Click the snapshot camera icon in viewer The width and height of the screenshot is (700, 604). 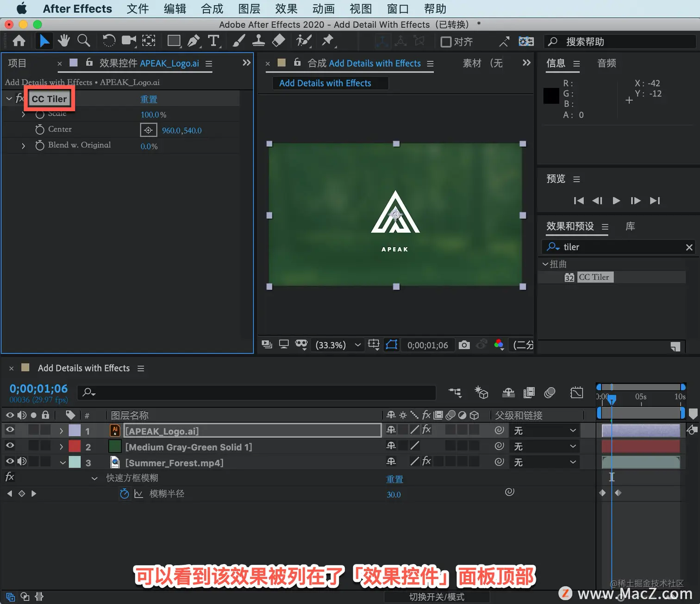(464, 345)
